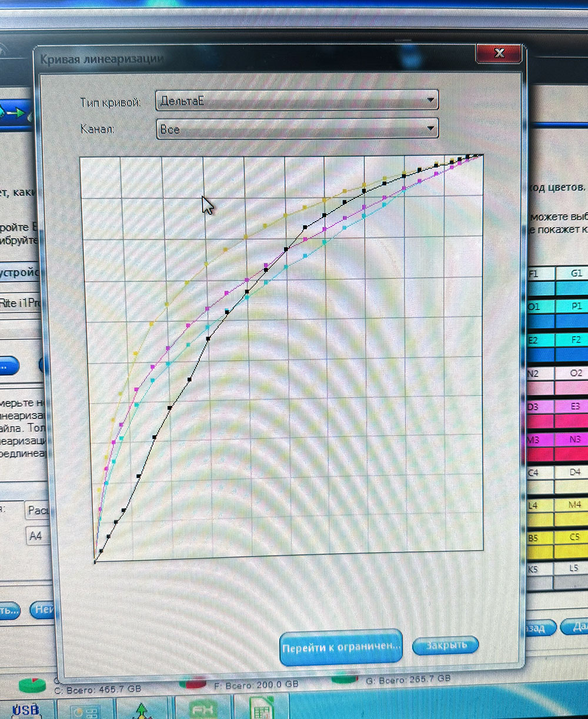
Task: Click the G: Всего: 265.7 GB text
Action: pos(408,680)
